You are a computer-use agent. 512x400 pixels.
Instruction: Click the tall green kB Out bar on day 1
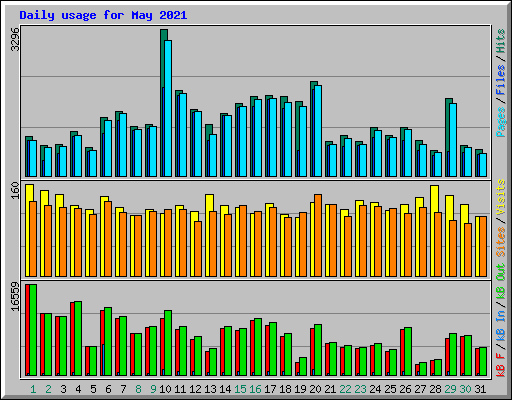(33, 330)
